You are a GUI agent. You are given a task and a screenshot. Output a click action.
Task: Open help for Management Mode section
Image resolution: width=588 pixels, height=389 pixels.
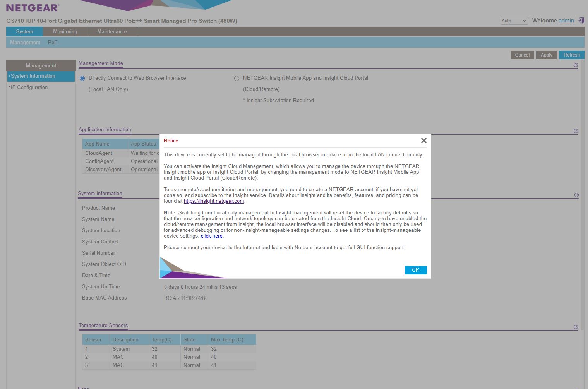(x=576, y=65)
